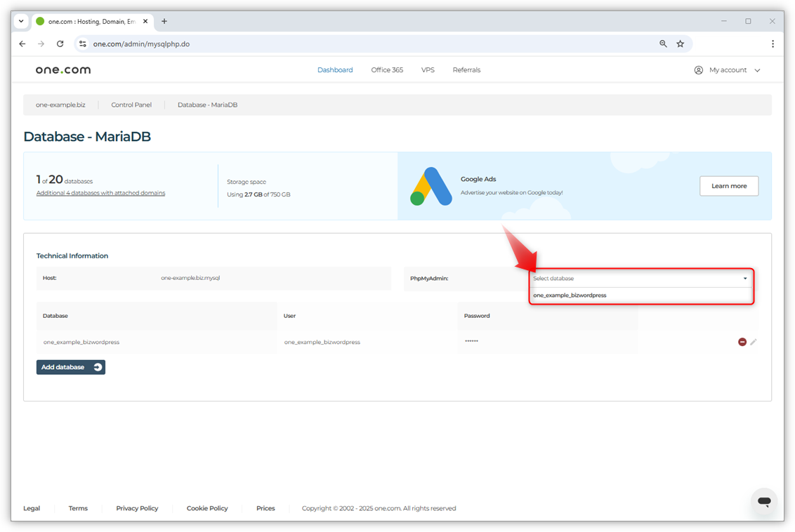Delete the database using the red minus icon
Viewport: 795px width, 532px height.
742,342
